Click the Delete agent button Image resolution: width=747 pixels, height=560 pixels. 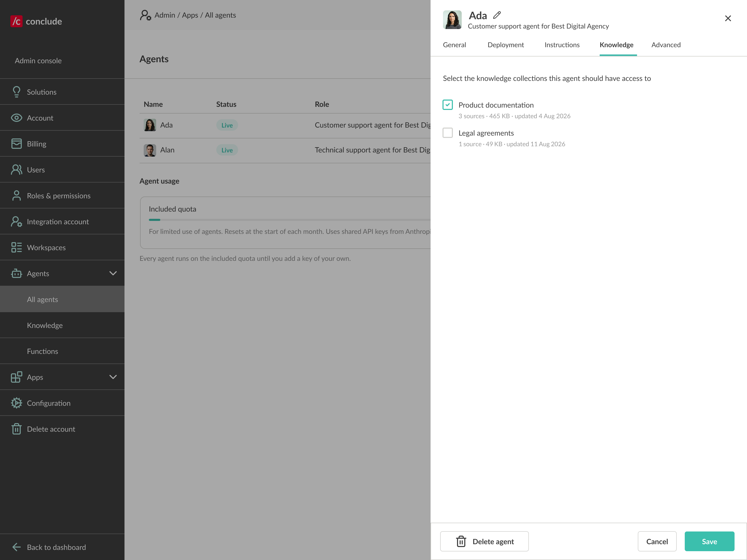point(484,541)
